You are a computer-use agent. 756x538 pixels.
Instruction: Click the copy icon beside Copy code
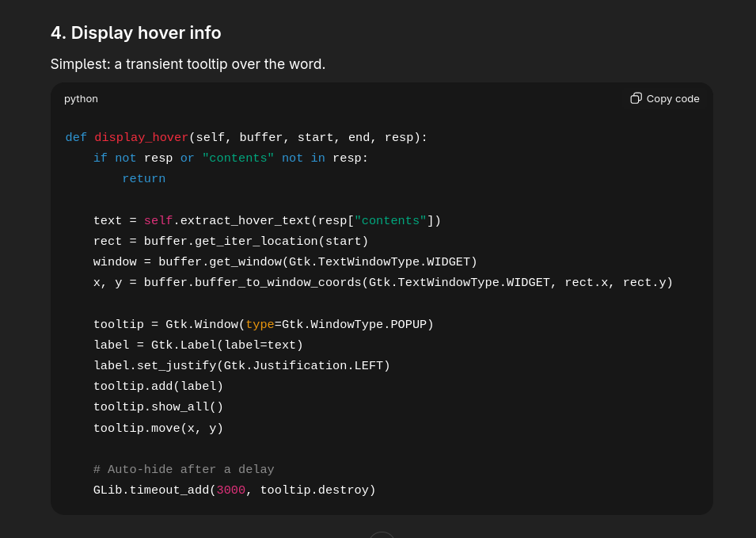click(x=636, y=98)
